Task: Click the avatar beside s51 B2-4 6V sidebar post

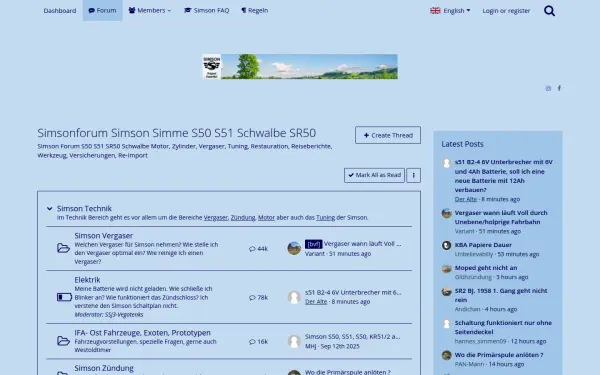Action: pos(447,163)
